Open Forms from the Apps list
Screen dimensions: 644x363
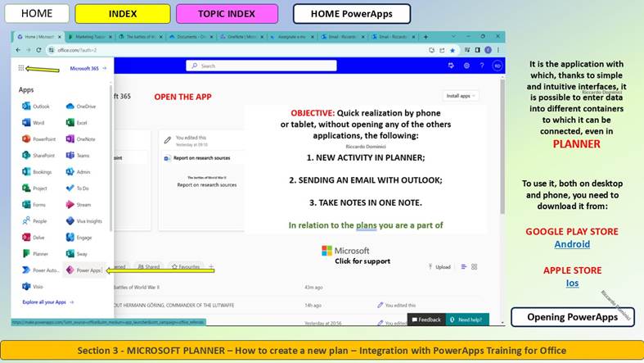(x=34, y=205)
